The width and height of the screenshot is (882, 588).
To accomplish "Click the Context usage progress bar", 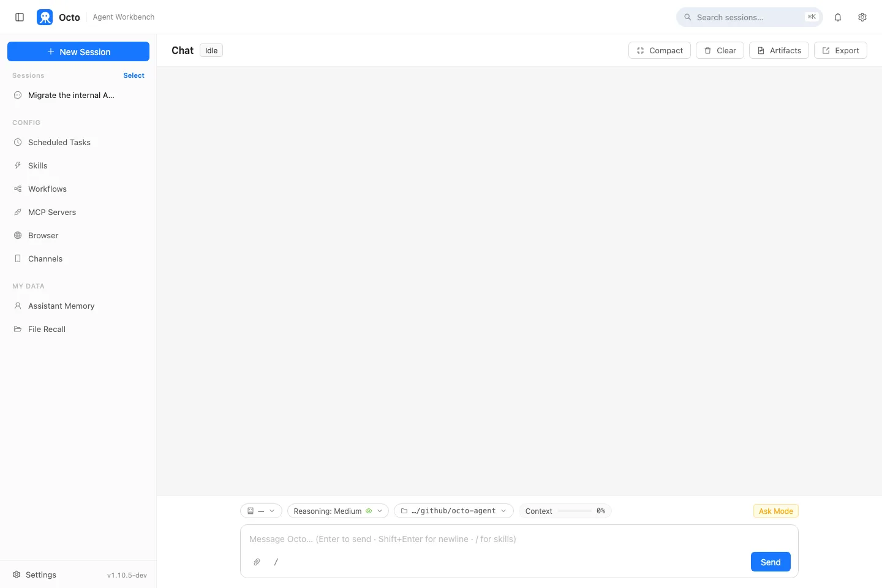I will click(x=575, y=511).
